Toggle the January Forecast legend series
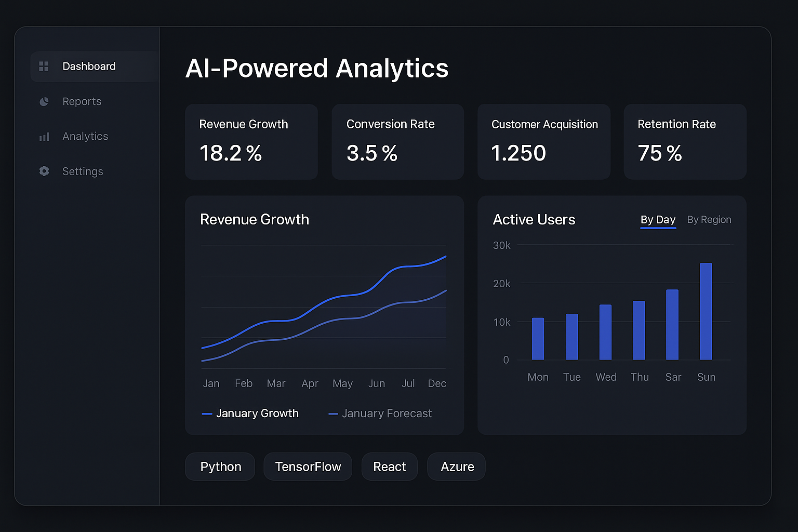Image resolution: width=798 pixels, height=532 pixels. click(x=380, y=414)
